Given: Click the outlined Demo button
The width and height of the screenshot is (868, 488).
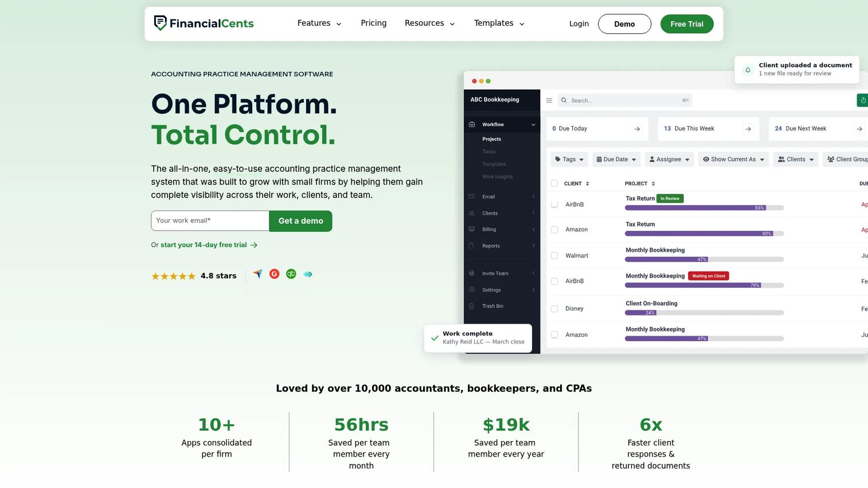Looking at the screenshot, I should (624, 24).
